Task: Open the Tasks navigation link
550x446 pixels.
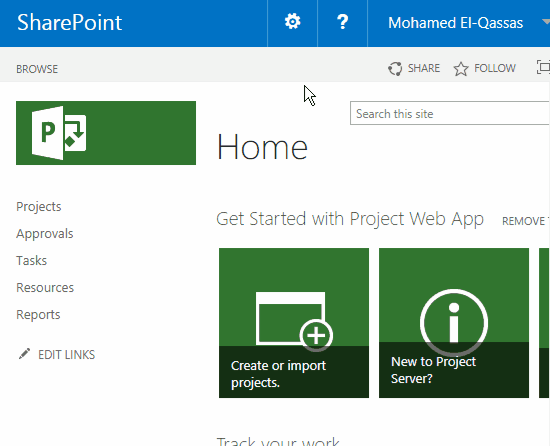Action: pyautogui.click(x=32, y=261)
